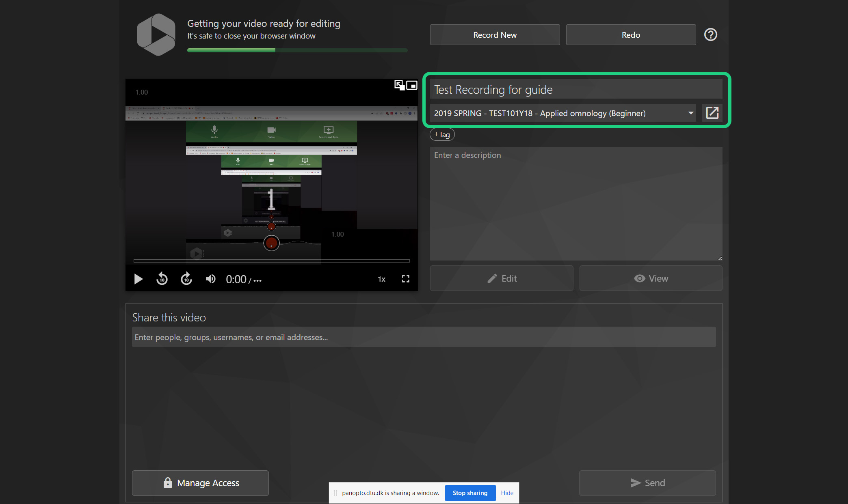This screenshot has width=848, height=504.
Task: Skip forward 10 seconds
Action: pos(186,279)
